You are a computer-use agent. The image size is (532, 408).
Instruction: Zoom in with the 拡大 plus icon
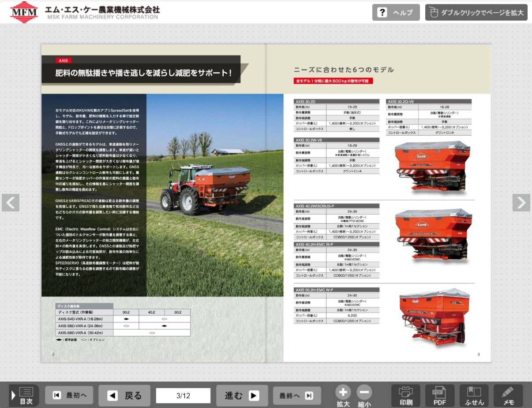tap(343, 396)
